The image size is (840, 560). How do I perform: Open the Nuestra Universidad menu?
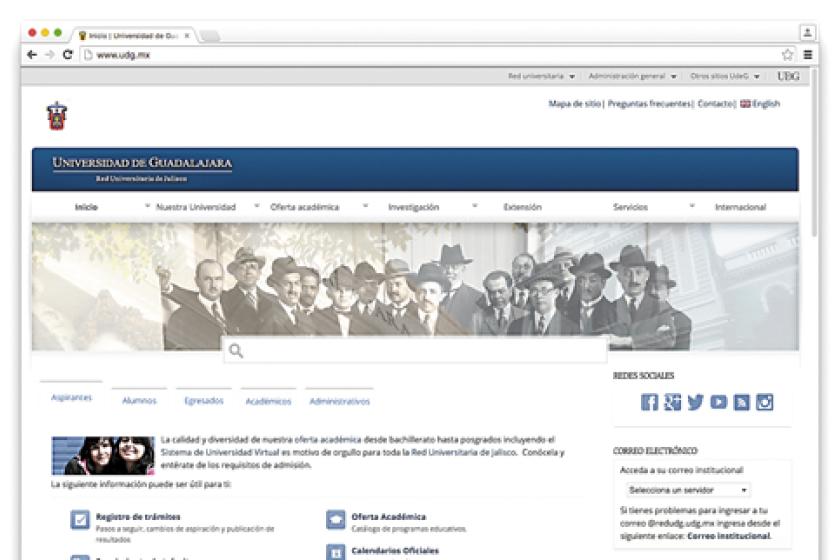[196, 207]
